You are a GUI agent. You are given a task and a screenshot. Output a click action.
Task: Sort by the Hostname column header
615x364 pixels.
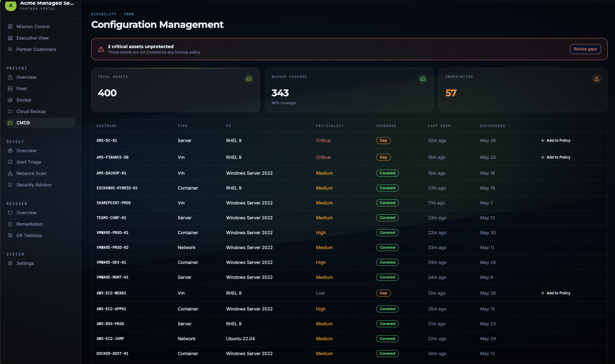point(106,126)
